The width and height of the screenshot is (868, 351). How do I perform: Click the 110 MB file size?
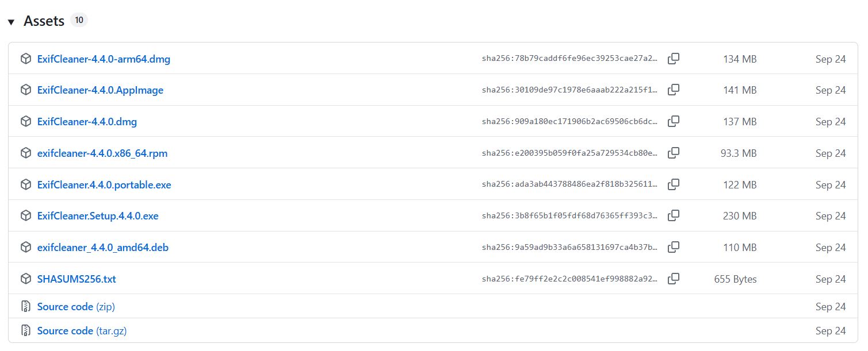740,248
